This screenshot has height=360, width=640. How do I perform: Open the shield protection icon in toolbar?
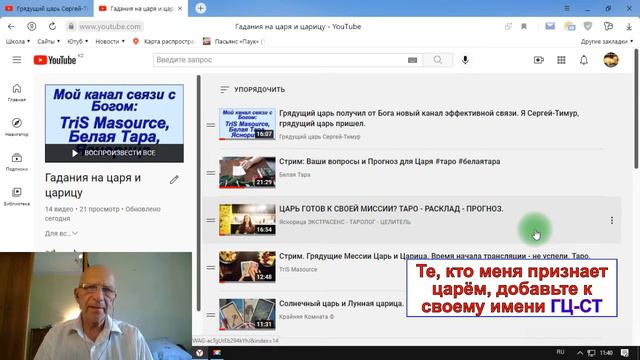588,27
